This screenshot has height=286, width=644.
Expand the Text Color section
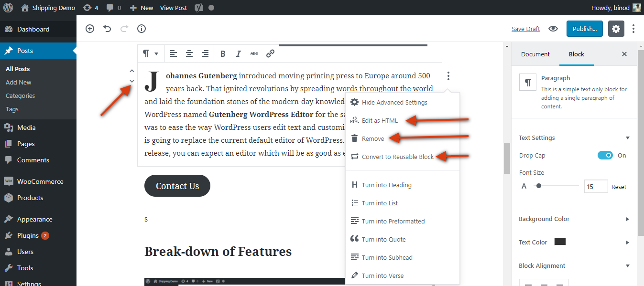coord(574,242)
